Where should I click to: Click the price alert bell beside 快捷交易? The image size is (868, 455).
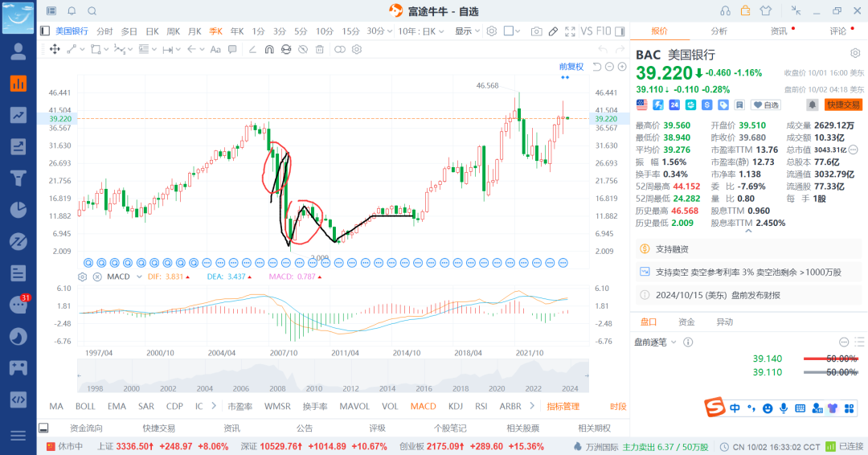click(812, 105)
